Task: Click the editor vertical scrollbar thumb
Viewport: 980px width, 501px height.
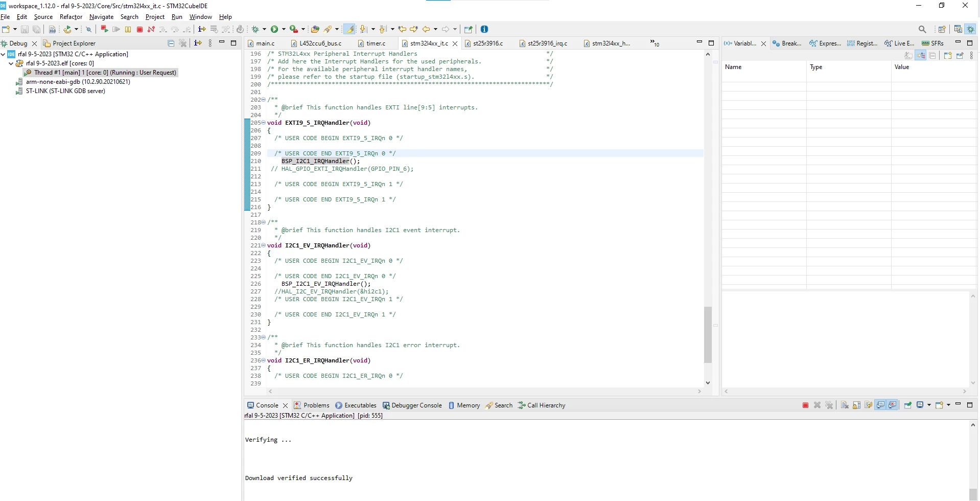Action: [x=708, y=334]
